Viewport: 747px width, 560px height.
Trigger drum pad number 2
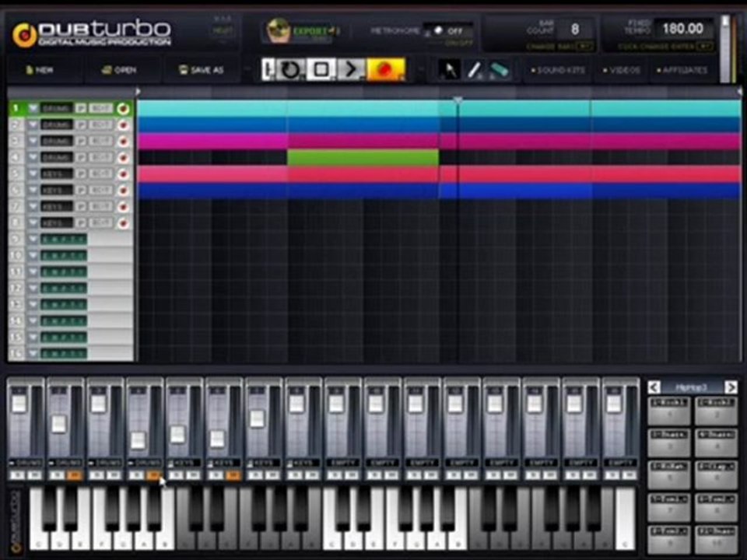click(x=716, y=410)
